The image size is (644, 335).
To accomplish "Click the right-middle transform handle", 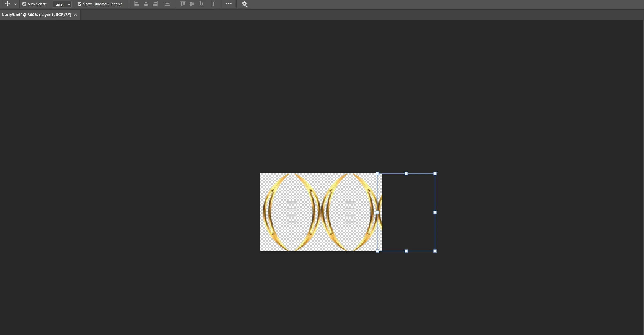I will [435, 212].
